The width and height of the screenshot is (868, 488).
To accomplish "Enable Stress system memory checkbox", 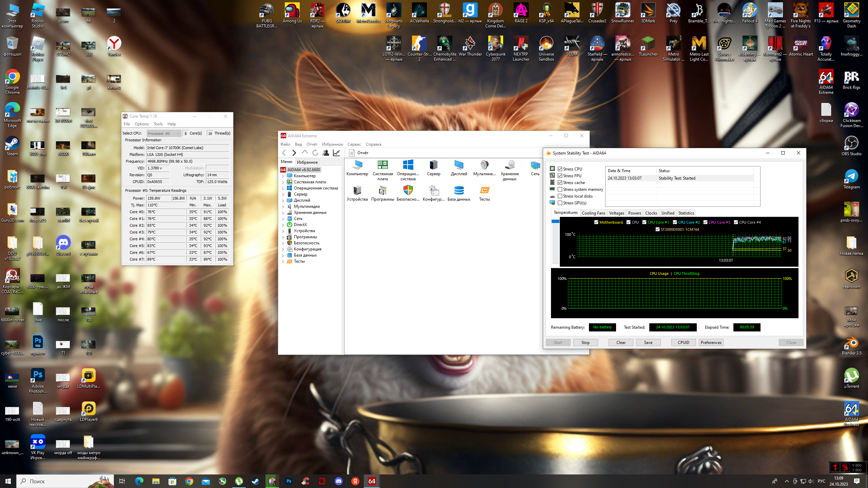I will tap(560, 189).
